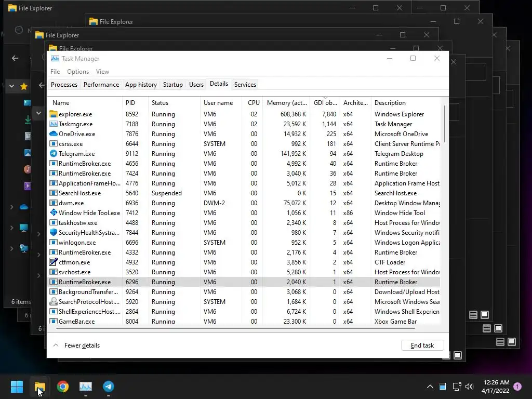Screen dimensions: 532x399
Task: Click the Task Manager taskbar icon
Action: pyautogui.click(x=86, y=387)
